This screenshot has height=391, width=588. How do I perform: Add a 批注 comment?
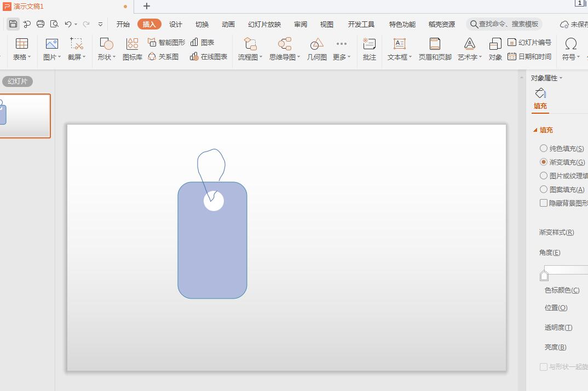[370, 49]
